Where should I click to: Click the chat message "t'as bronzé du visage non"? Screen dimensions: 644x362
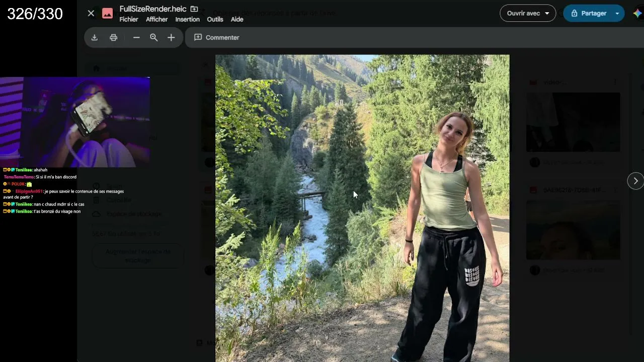coord(57,212)
